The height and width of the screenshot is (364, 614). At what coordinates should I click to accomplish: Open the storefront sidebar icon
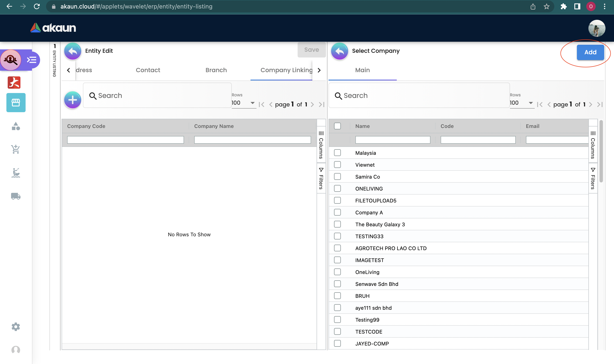(x=16, y=103)
